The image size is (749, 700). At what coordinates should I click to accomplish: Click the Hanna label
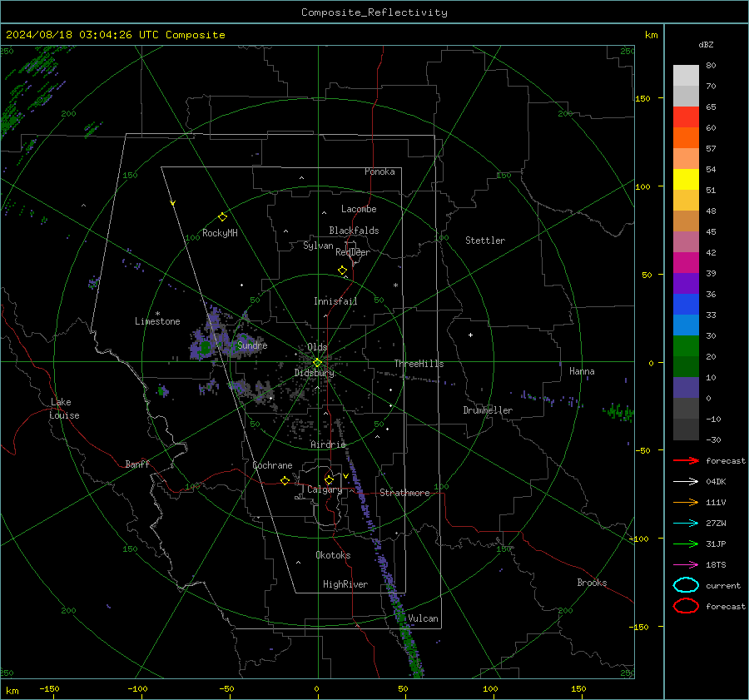tap(582, 371)
